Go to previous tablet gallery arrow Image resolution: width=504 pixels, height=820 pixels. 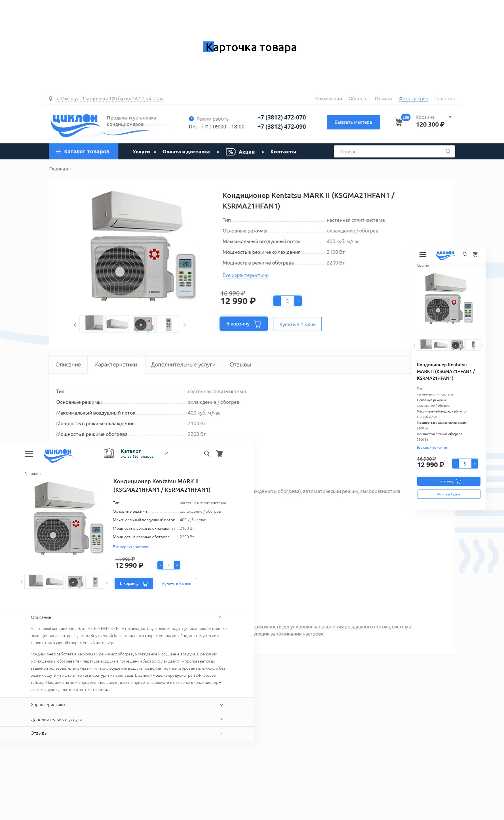(x=21, y=582)
